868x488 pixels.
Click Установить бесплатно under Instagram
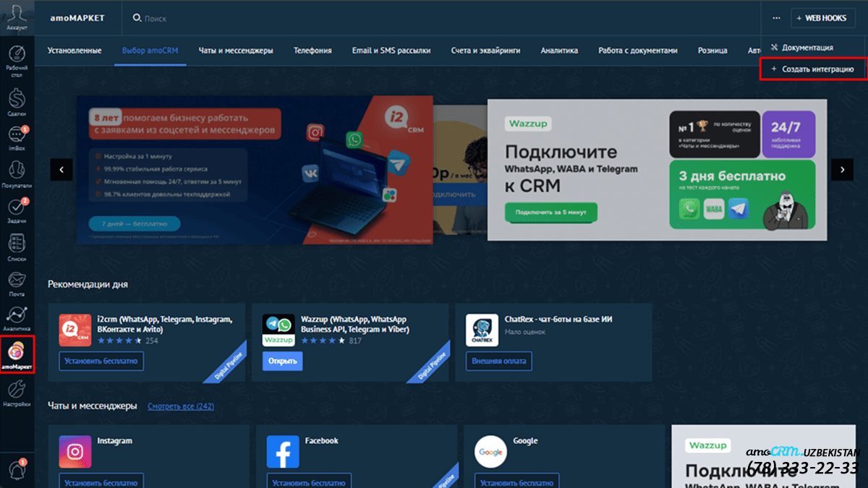101,481
